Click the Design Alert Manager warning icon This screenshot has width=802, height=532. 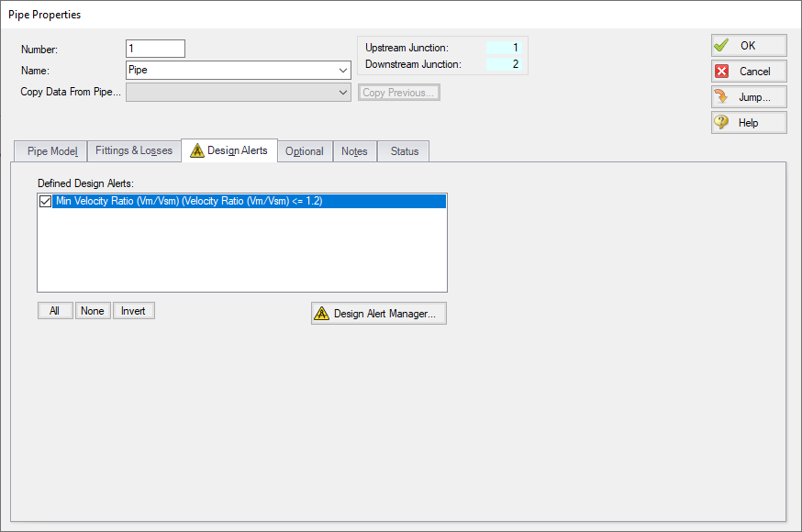[321, 314]
